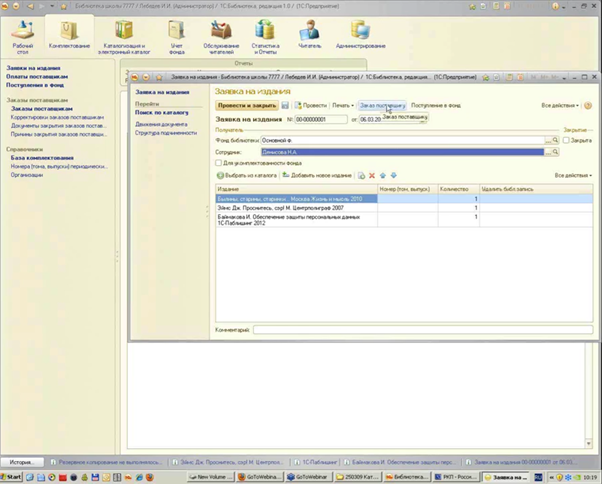Delete row with red X icon
This screenshot has width=602, height=484.
coord(372,175)
